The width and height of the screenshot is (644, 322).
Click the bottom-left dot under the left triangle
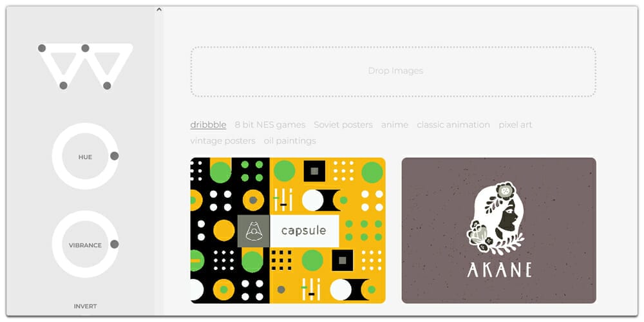63,86
